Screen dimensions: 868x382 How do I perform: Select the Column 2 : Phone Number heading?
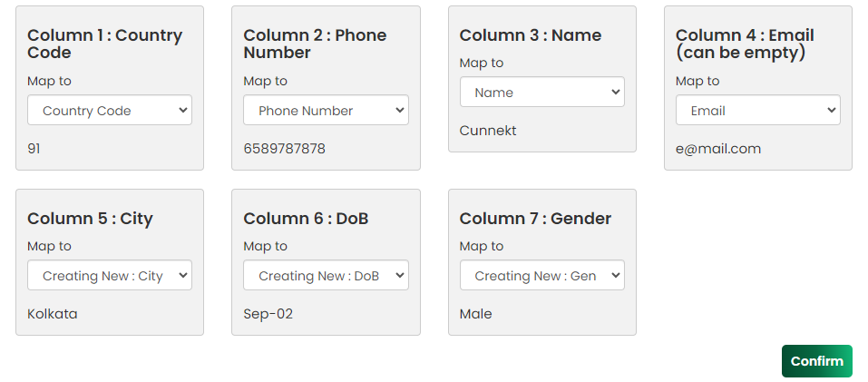pos(315,44)
